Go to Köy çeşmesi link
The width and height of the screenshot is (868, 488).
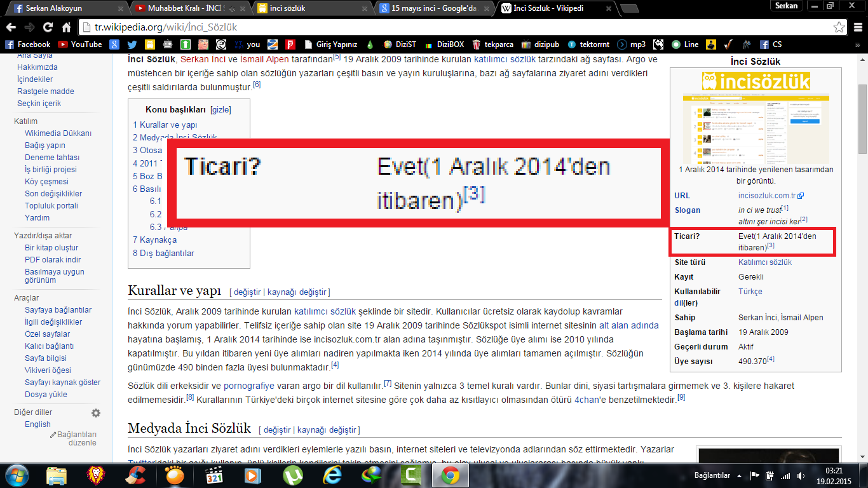[46, 182]
